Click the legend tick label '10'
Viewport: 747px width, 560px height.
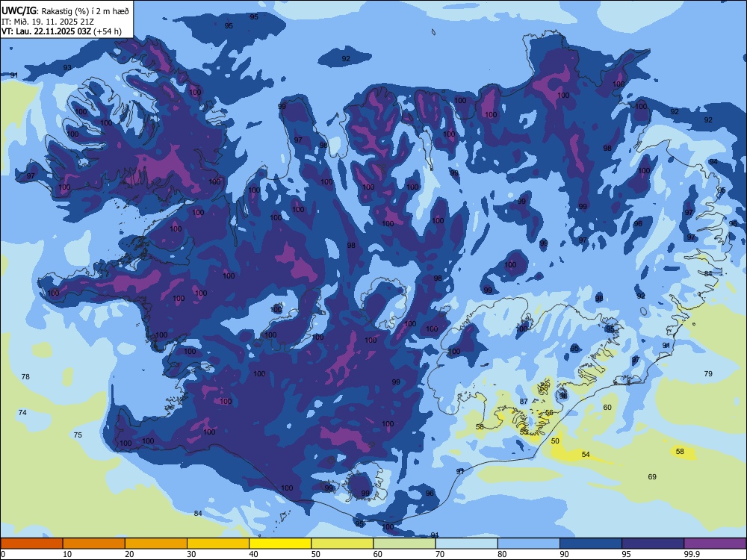[67, 554]
